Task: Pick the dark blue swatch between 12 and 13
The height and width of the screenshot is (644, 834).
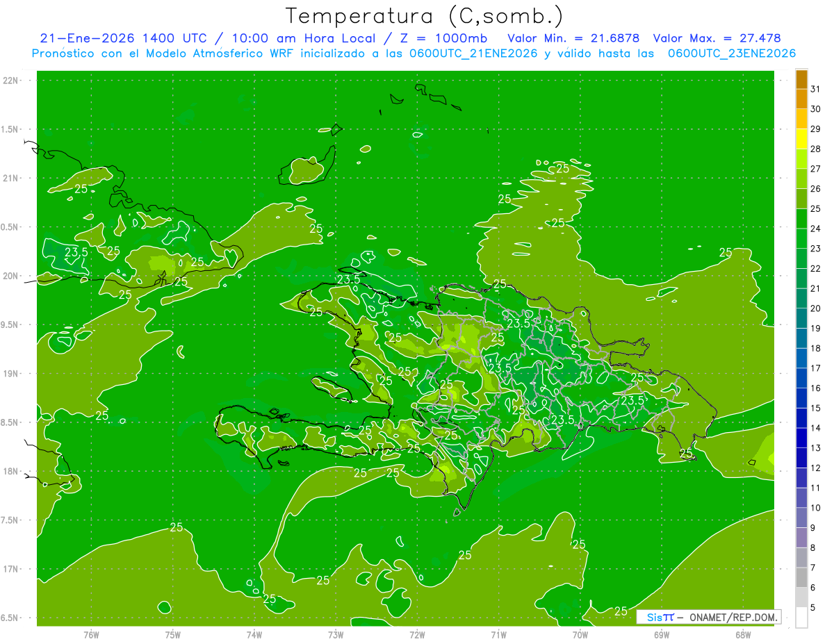Action: point(801,458)
